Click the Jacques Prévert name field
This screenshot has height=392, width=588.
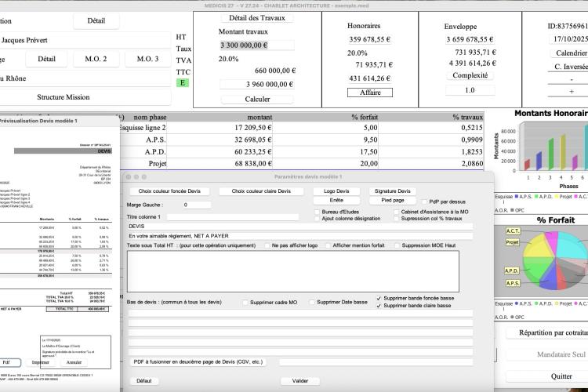pyautogui.click(x=85, y=40)
